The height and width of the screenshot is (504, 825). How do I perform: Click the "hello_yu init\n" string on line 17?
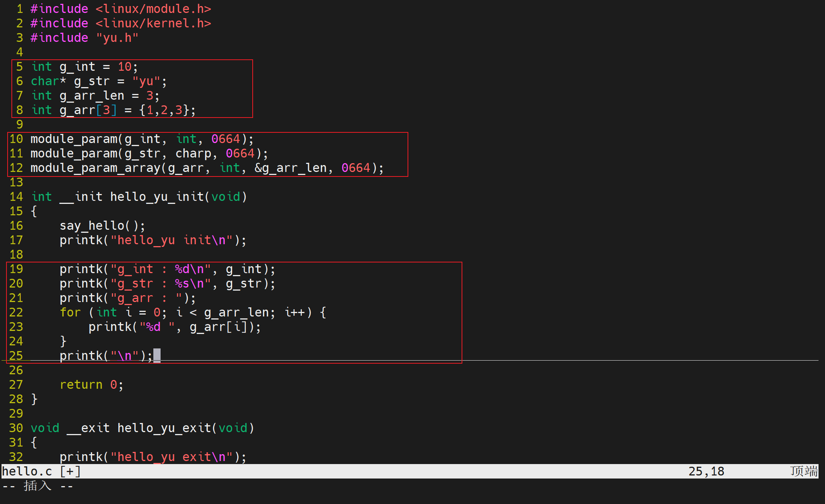pos(171,240)
